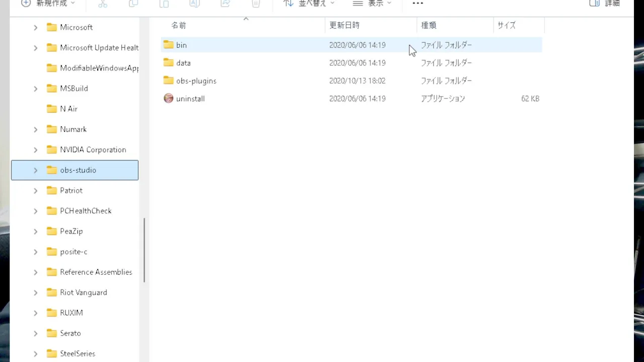
Task: Click the posite-c folder icon in tree
Action: pyautogui.click(x=51, y=251)
